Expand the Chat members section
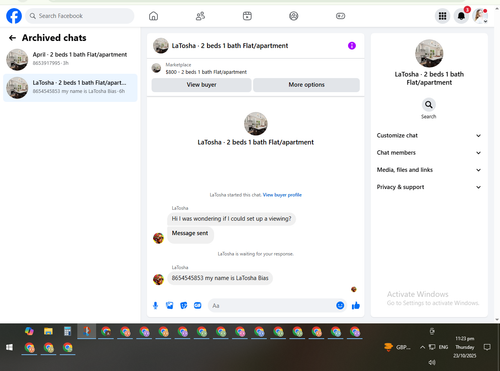Screen dimensions: 500x371 pos(429,153)
